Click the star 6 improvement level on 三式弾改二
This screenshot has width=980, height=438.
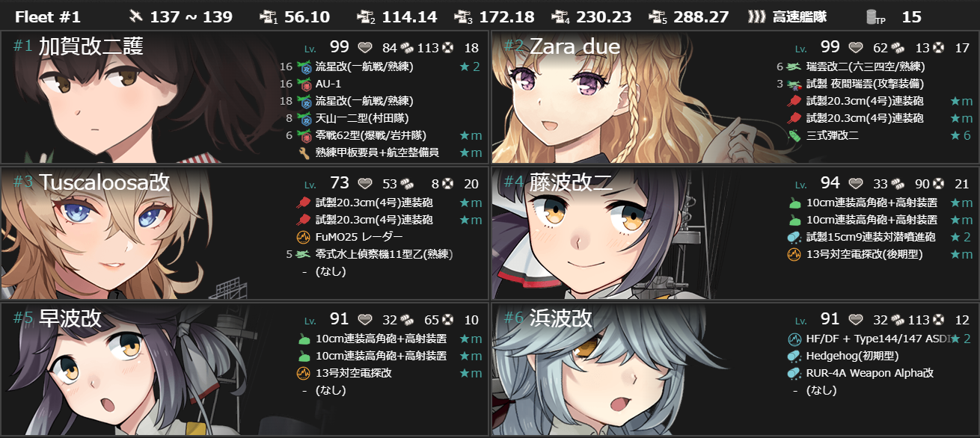point(961,135)
